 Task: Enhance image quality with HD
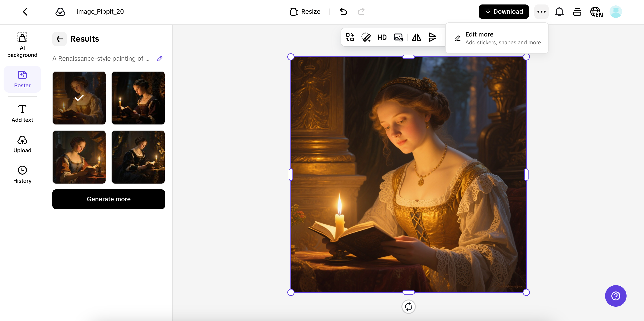click(382, 37)
